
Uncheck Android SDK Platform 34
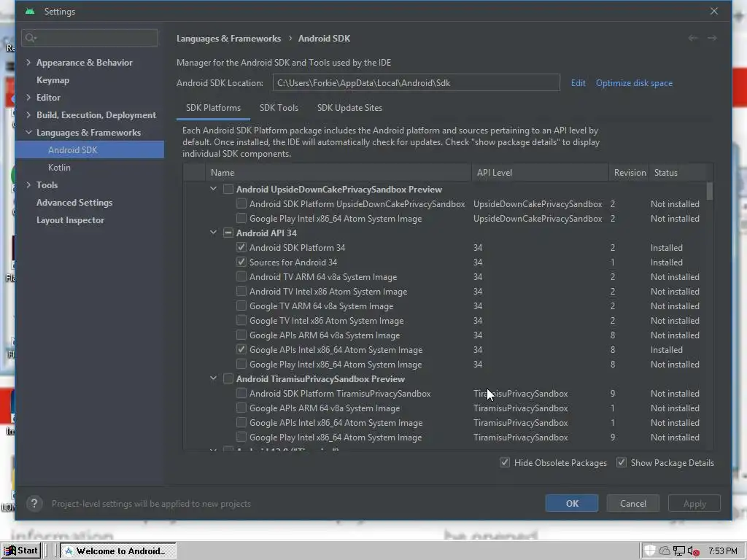(241, 248)
